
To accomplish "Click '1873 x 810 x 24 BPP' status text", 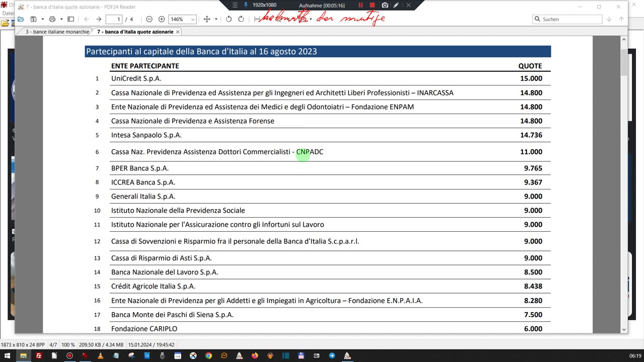I will (x=23, y=345).
